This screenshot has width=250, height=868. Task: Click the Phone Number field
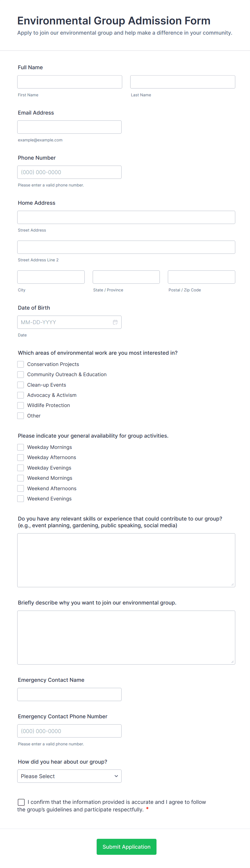(69, 172)
